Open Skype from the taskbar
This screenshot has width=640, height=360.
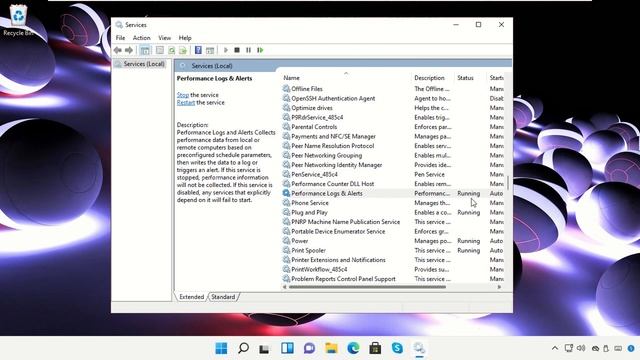397,348
